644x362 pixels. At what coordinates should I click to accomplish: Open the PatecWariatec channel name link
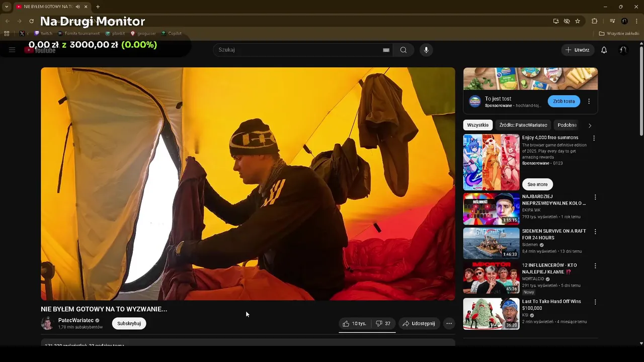point(76,320)
